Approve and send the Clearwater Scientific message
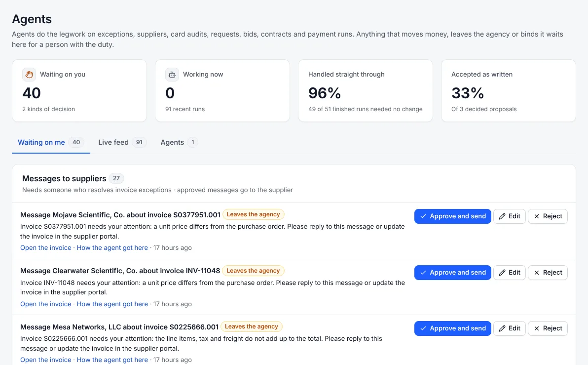The image size is (588, 365). point(453,273)
